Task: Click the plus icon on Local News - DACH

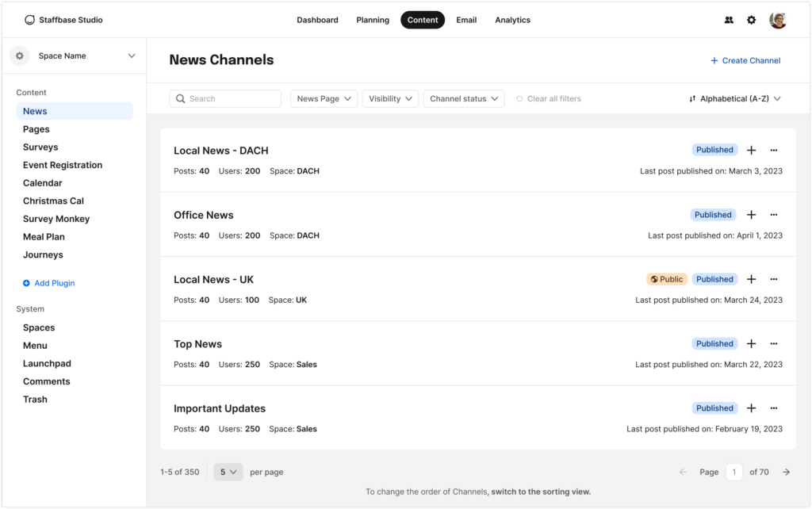Action: click(751, 150)
